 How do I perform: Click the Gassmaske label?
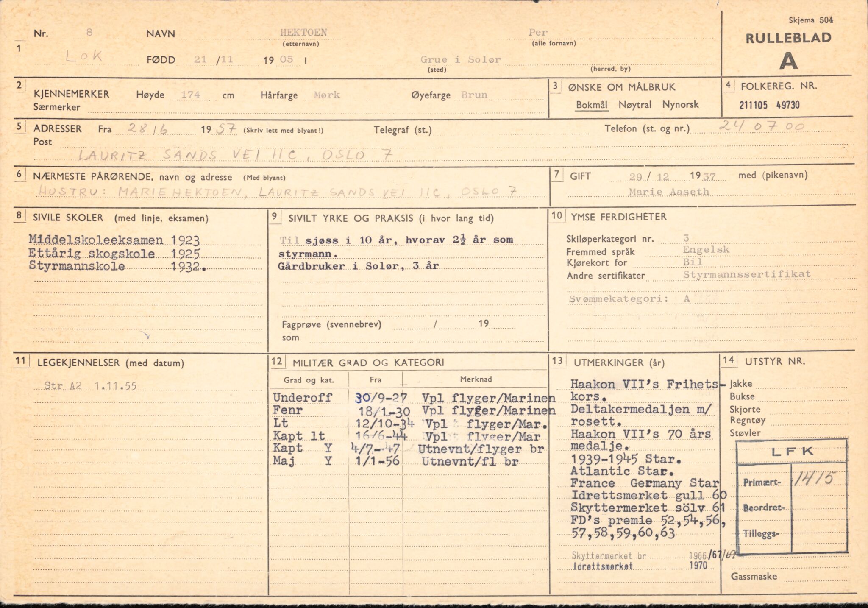[754, 577]
